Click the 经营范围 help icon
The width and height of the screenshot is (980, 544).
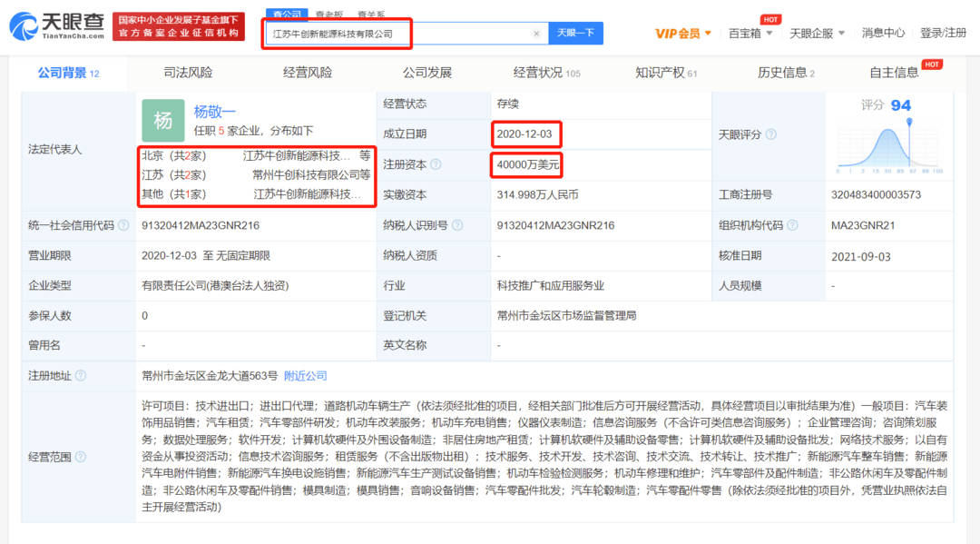coord(81,457)
